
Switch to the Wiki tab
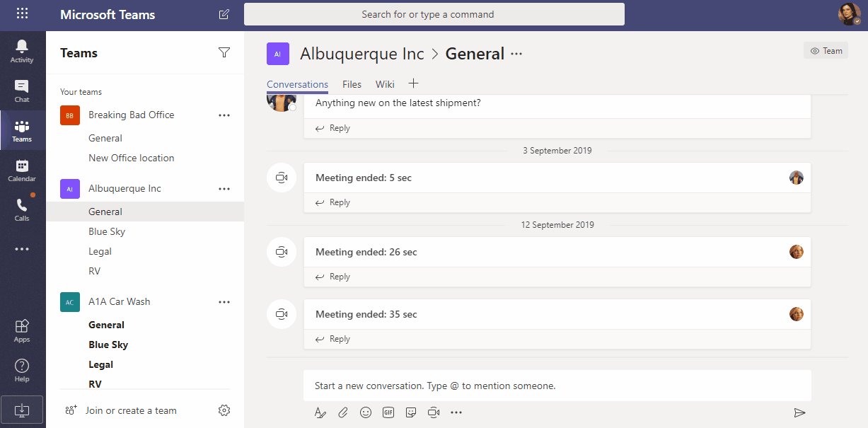coord(385,84)
